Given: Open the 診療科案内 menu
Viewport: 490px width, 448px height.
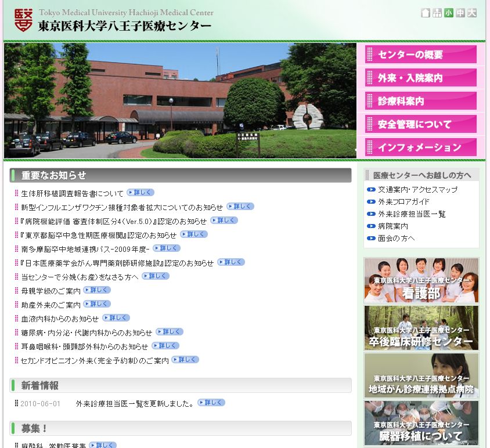Looking at the screenshot, I should [421, 101].
